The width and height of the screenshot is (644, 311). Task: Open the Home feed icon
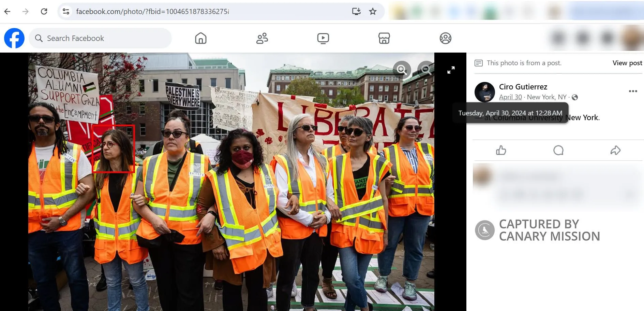(x=200, y=38)
